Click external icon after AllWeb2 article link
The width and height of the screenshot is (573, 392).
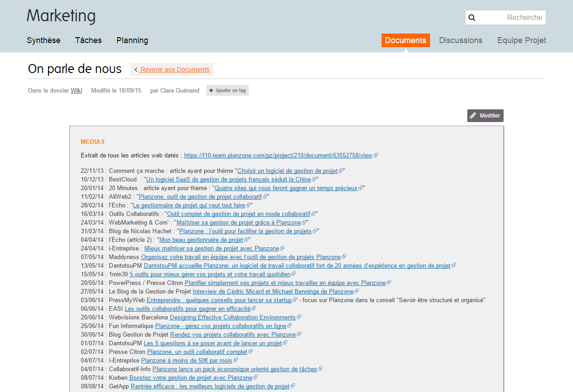coord(265,197)
